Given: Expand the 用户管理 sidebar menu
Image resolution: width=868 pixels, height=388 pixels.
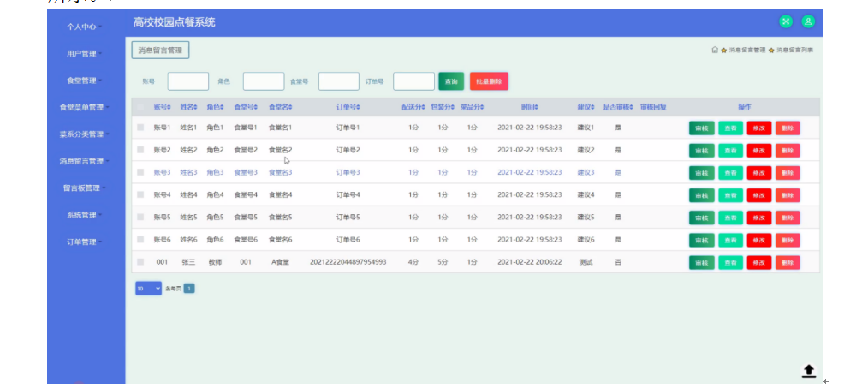Looking at the screenshot, I should tap(84, 54).
